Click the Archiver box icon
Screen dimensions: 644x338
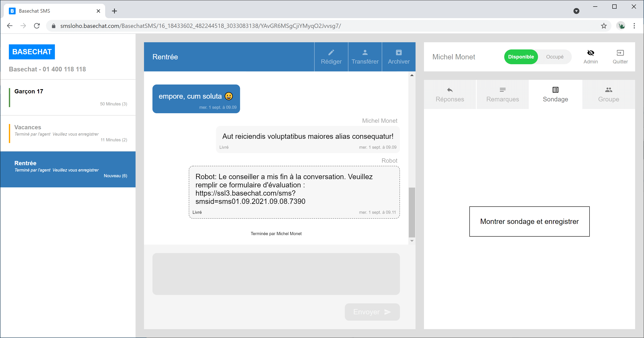(x=398, y=52)
